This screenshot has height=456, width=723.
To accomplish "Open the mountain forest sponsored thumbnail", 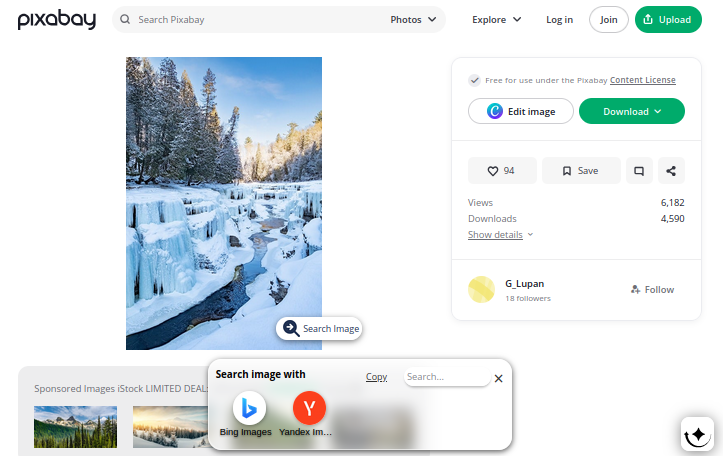I will (76, 426).
